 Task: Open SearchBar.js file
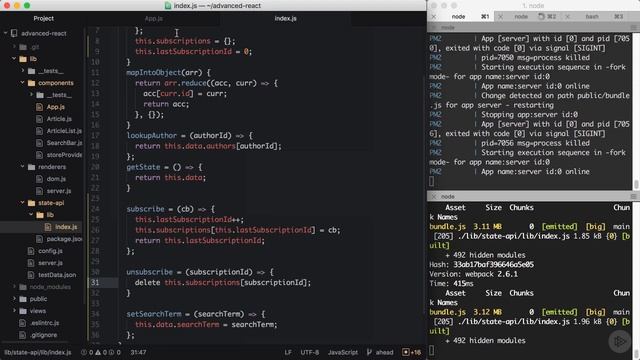point(64,143)
